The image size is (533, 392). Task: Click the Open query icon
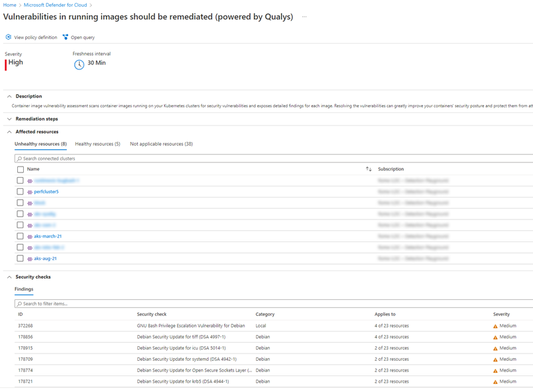(65, 37)
